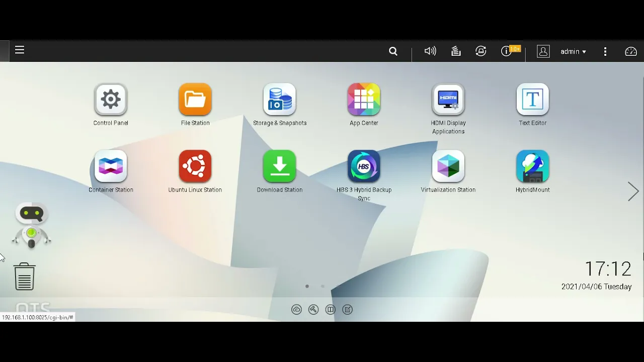This screenshot has height=362, width=644.
Task: Launch Control Panel
Action: 111,99
